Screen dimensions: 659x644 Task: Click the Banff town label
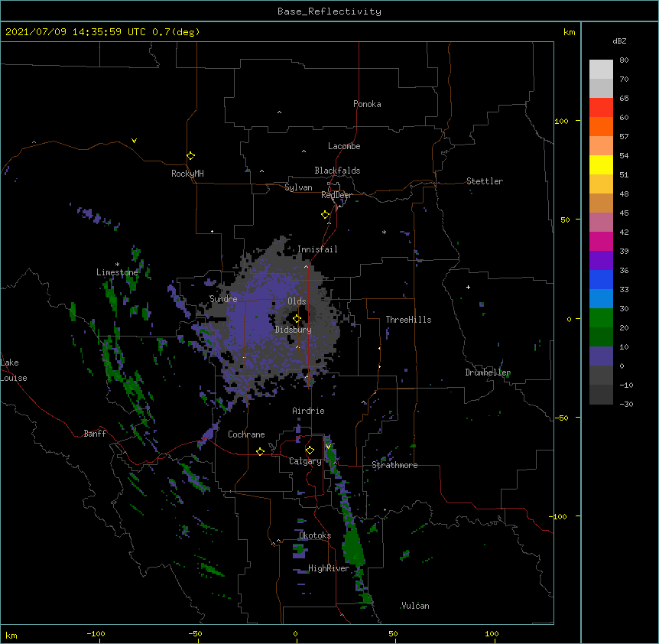pyautogui.click(x=95, y=434)
